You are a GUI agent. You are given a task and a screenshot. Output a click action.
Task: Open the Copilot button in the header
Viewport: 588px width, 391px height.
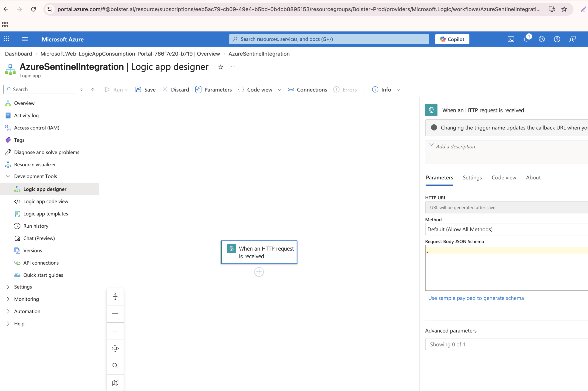(452, 39)
